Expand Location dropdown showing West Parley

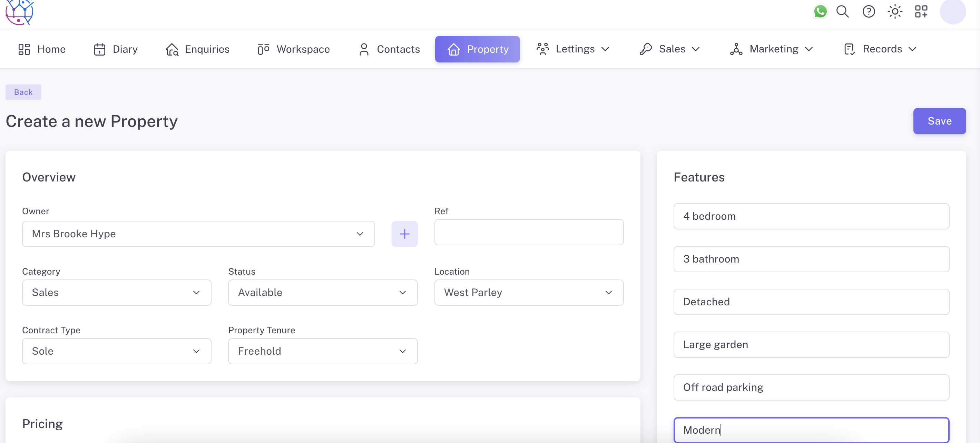(x=528, y=293)
